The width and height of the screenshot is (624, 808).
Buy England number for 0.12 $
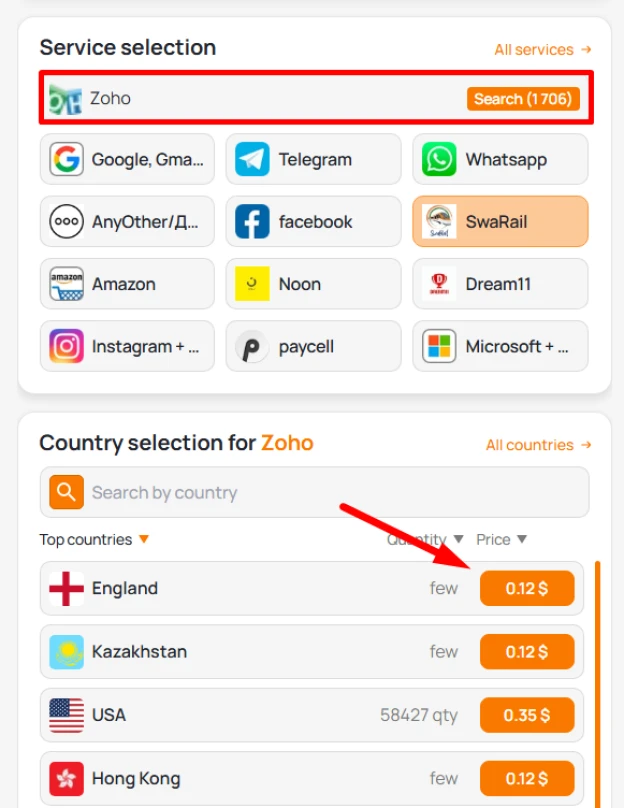click(527, 588)
